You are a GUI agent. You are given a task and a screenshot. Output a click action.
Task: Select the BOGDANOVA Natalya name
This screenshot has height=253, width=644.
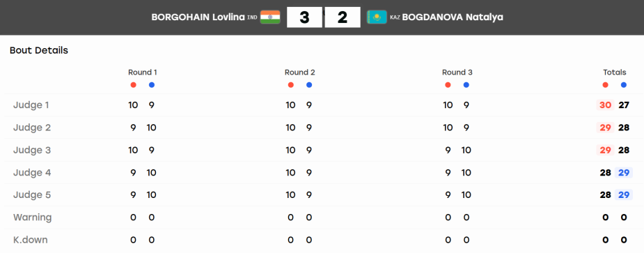coord(453,17)
